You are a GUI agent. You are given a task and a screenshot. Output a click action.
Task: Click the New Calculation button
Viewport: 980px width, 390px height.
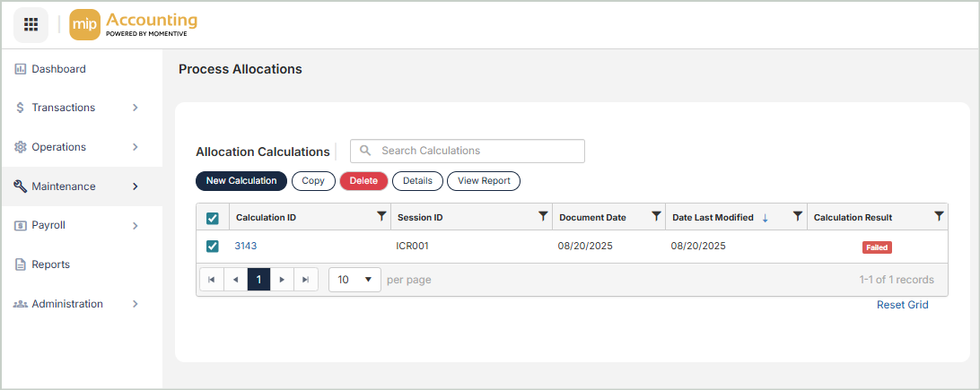click(241, 181)
